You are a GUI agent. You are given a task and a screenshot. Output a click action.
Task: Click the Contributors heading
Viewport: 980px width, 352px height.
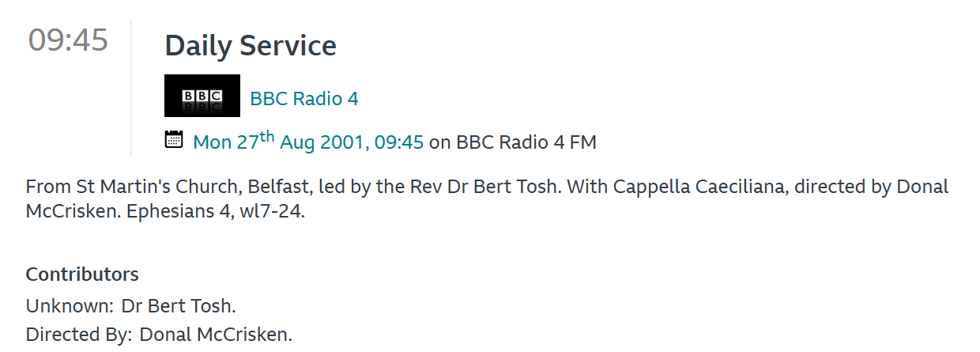click(x=82, y=274)
